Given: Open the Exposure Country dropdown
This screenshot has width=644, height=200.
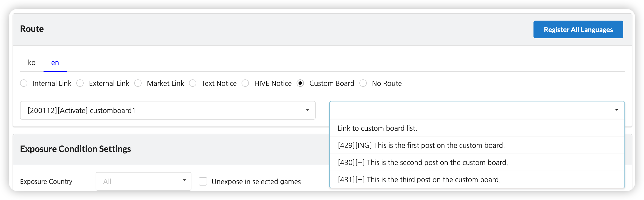Looking at the screenshot, I should click(x=143, y=181).
